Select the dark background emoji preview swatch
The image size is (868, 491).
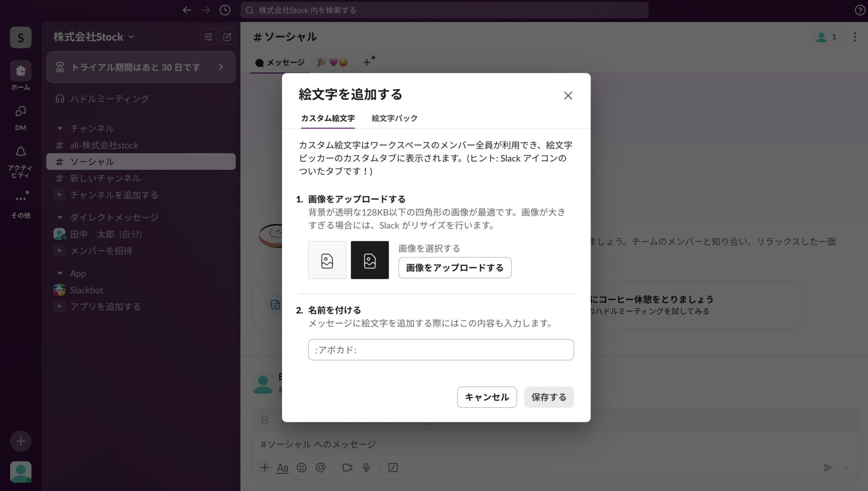pos(369,260)
